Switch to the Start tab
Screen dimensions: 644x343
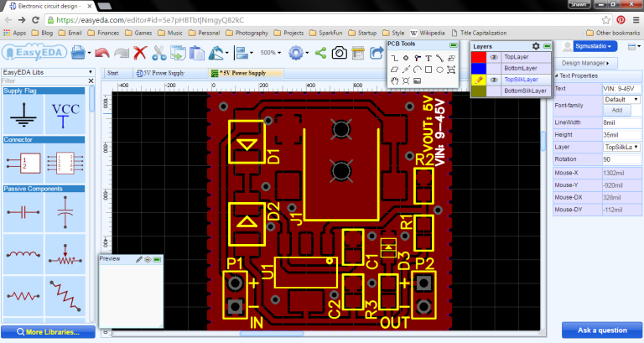(112, 73)
